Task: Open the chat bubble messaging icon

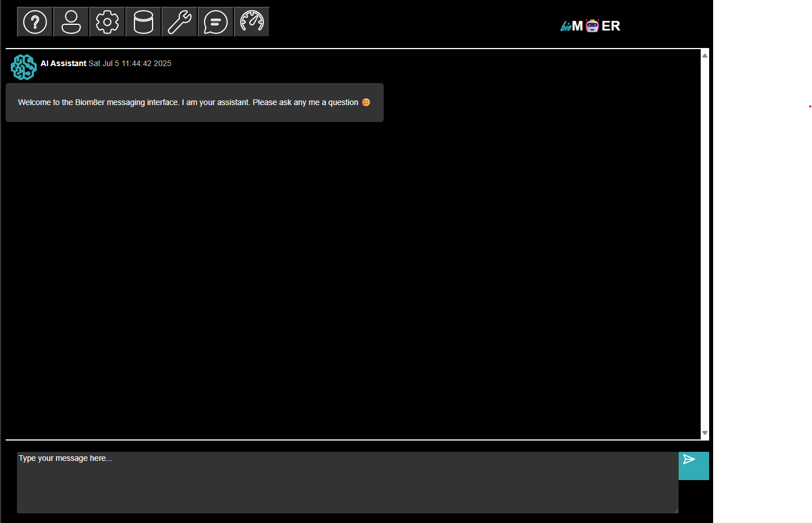Action: 216,22
